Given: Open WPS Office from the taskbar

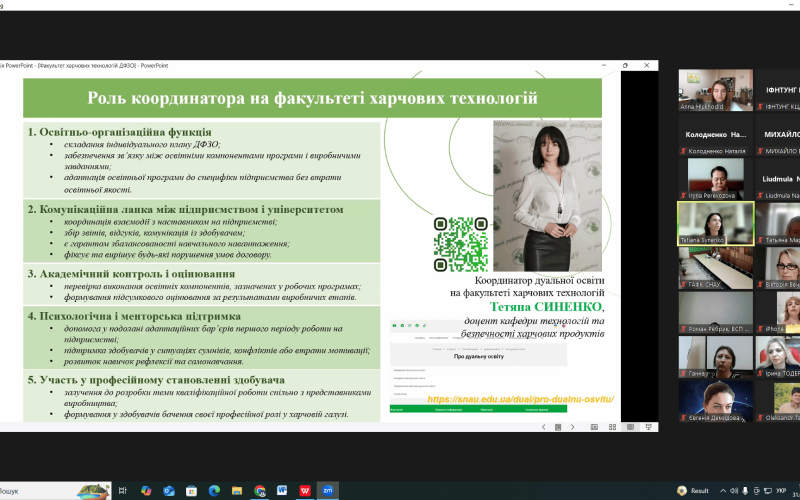Looking at the screenshot, I should 305,491.
